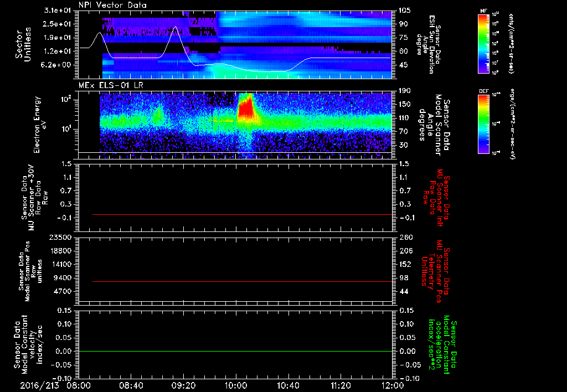Click the 'Sector Unitless' axis label
Viewport: 567px width, 392px height.
[23, 44]
